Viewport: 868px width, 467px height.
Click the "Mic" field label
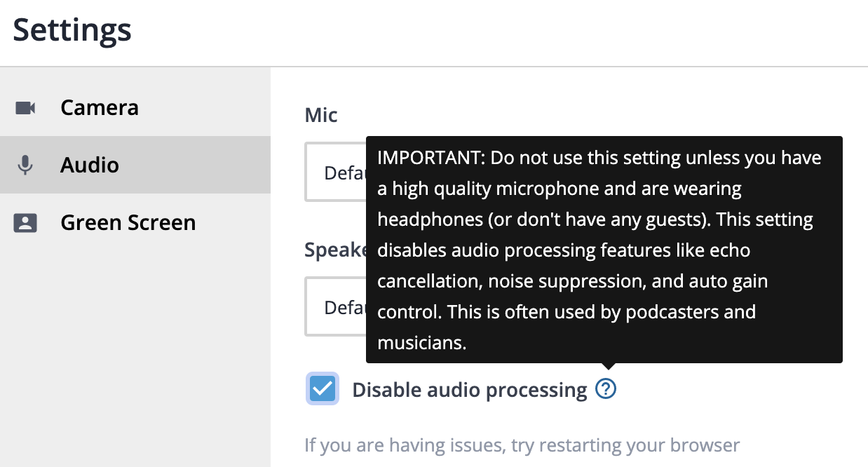(x=321, y=114)
